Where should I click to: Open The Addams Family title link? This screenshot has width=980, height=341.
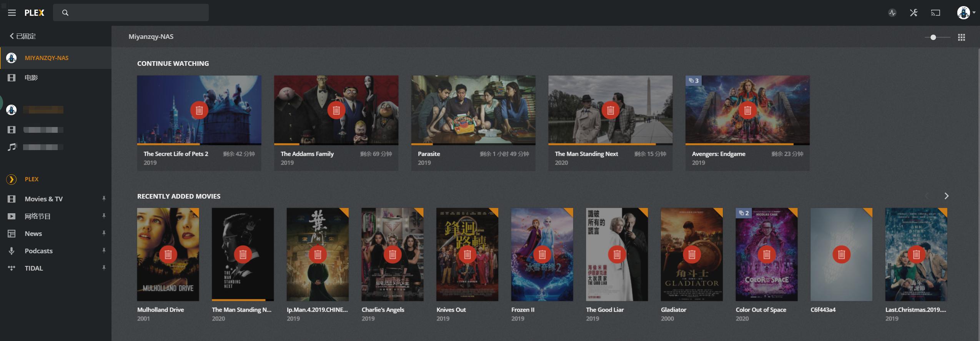coord(307,154)
